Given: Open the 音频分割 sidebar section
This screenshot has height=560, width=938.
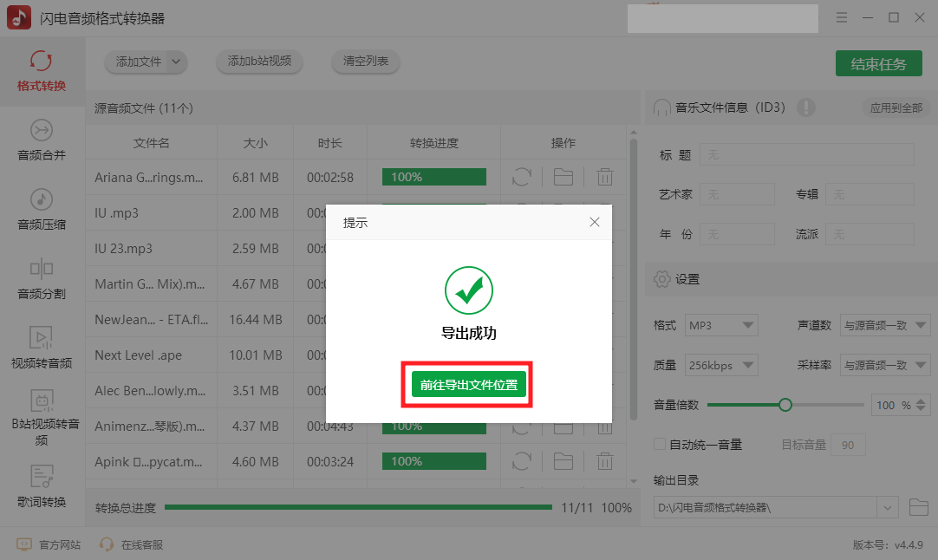Looking at the screenshot, I should tap(42, 279).
